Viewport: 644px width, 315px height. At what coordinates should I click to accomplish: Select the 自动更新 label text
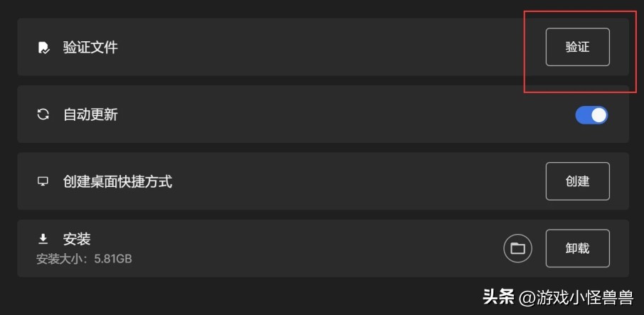click(90, 114)
